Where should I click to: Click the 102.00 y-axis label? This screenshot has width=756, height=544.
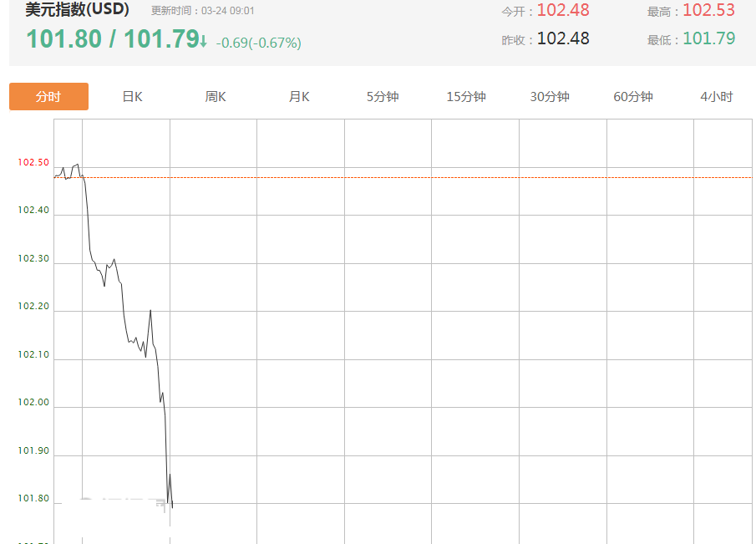pos(33,403)
